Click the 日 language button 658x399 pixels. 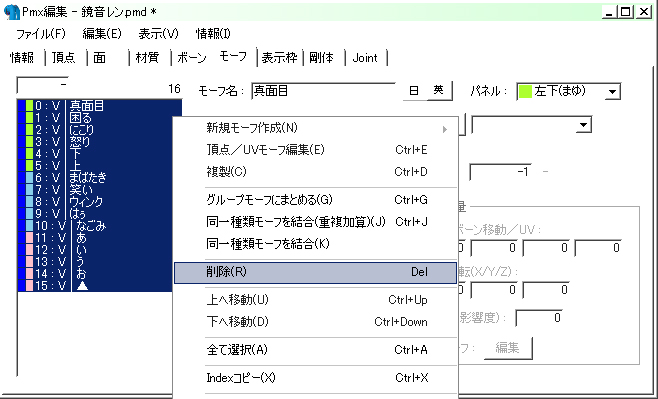pyautogui.click(x=414, y=91)
